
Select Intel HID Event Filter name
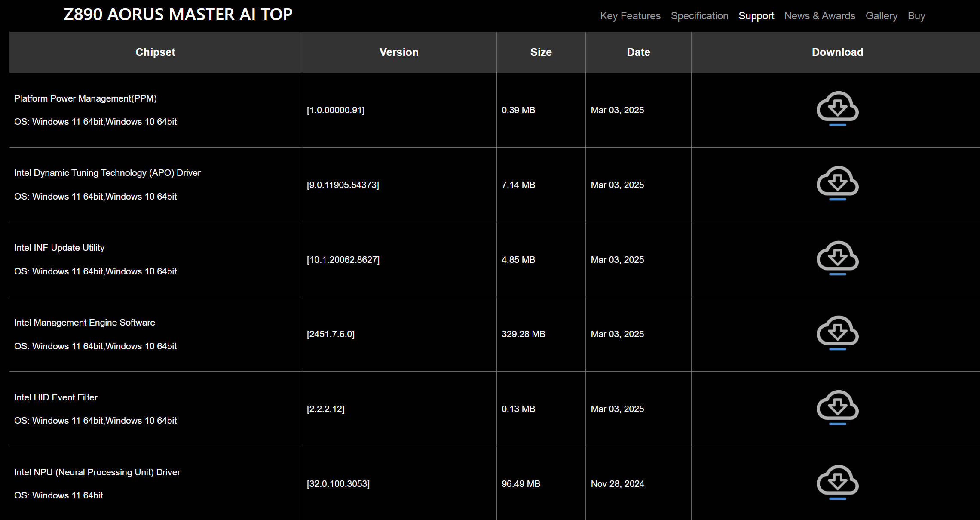click(x=56, y=397)
